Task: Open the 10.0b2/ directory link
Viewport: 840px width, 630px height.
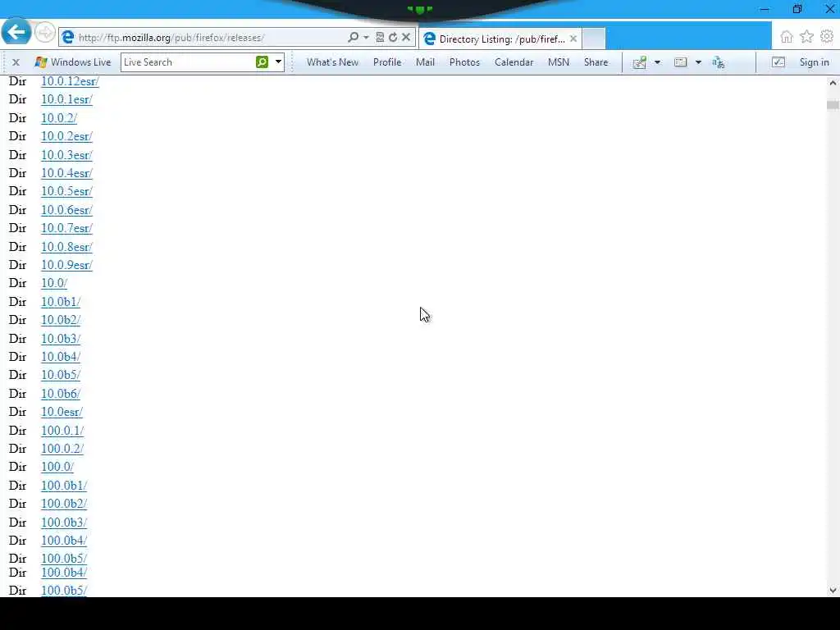Action: [x=61, y=321]
